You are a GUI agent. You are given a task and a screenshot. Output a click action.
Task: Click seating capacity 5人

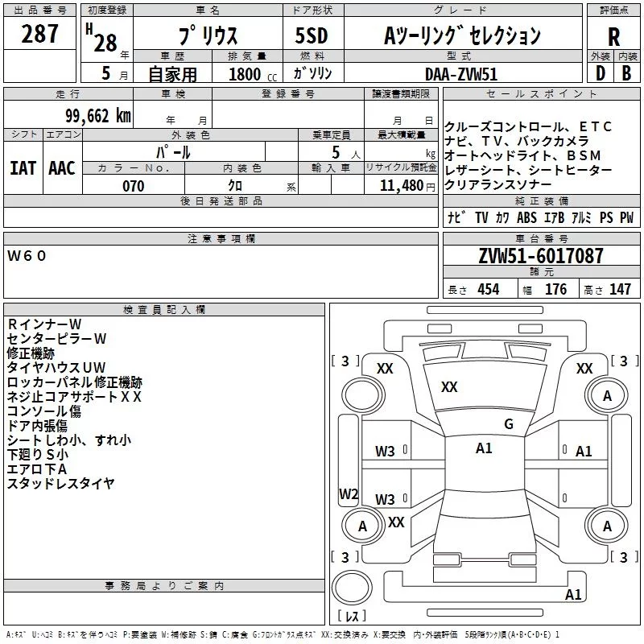pyautogui.click(x=346, y=152)
